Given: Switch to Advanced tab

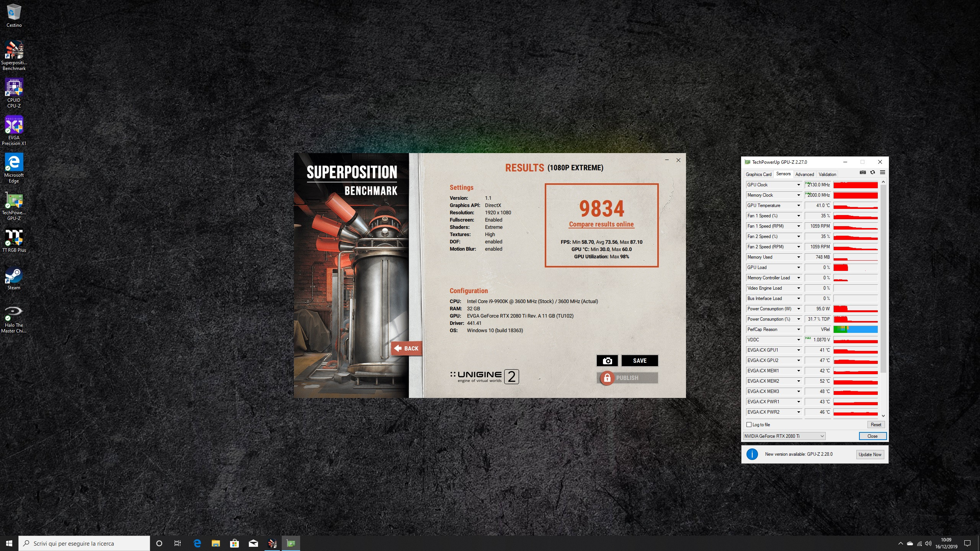Looking at the screenshot, I should tap(804, 174).
